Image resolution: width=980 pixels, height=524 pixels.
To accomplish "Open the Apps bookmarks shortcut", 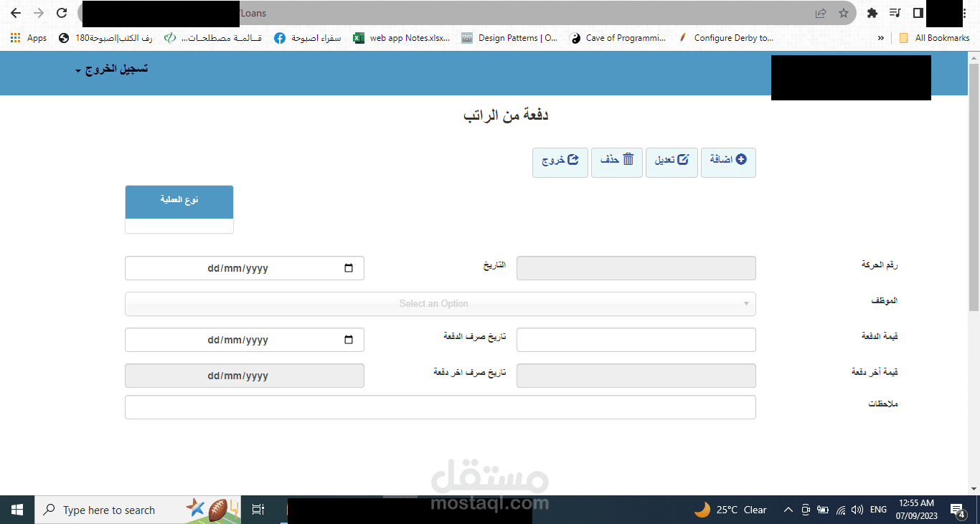I will (x=29, y=38).
